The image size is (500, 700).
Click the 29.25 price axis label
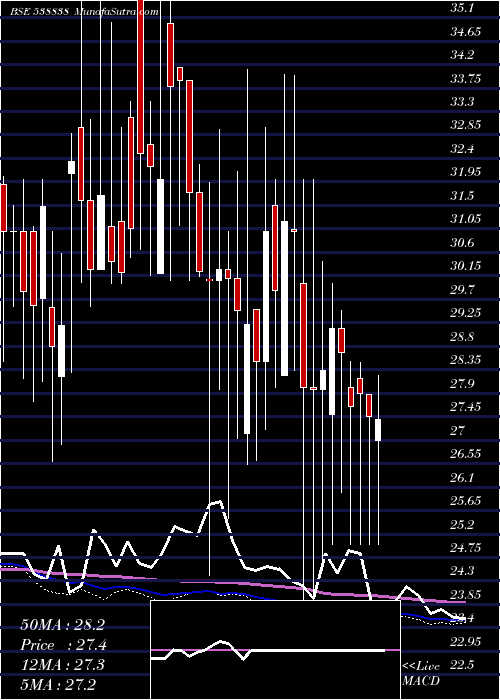point(467,312)
